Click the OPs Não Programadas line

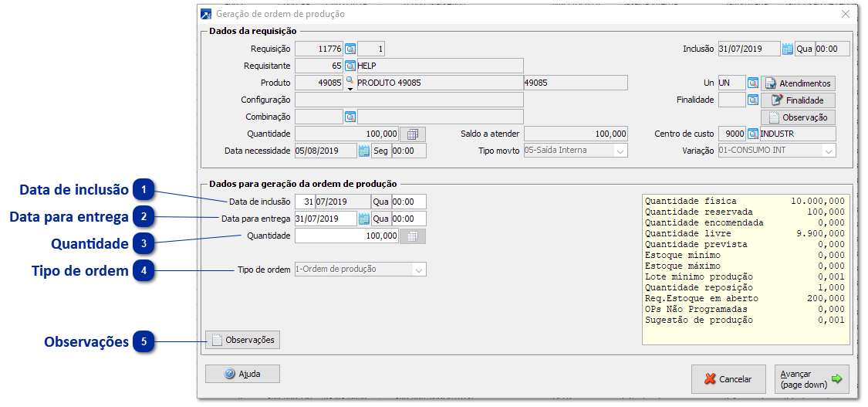point(745,310)
